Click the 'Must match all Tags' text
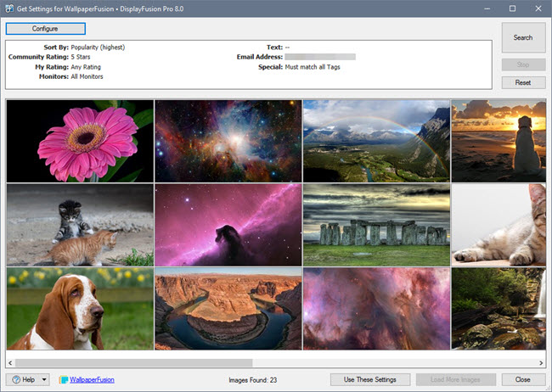This screenshot has width=552, height=392. coord(313,67)
